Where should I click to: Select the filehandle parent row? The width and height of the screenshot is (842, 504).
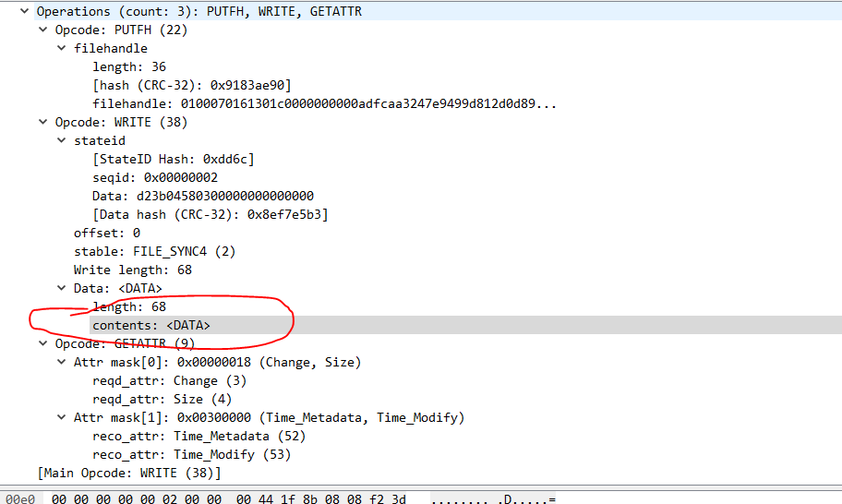point(111,48)
